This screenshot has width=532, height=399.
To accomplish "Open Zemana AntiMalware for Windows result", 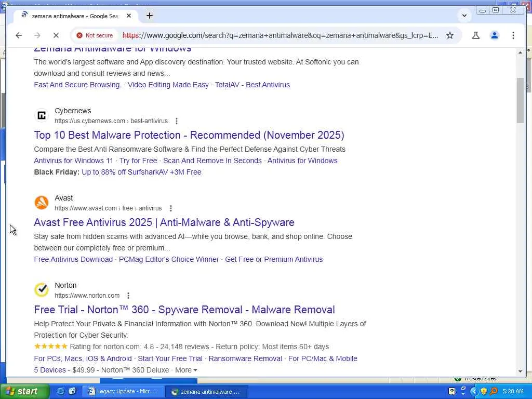I will pyautogui.click(x=113, y=49).
